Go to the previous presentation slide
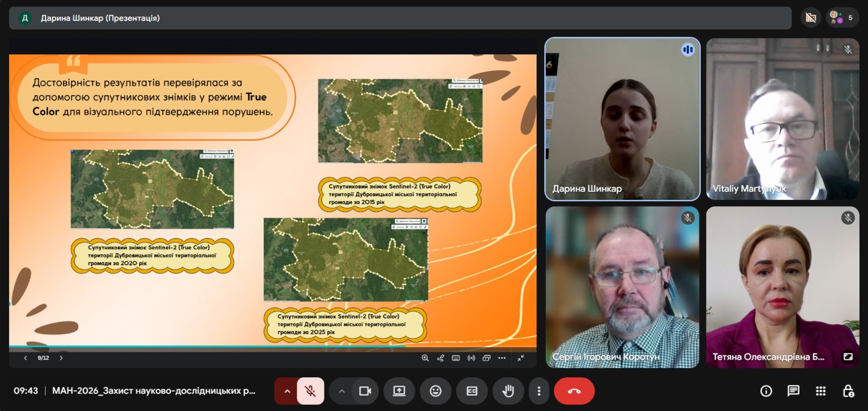This screenshot has width=868, height=411. (25, 358)
